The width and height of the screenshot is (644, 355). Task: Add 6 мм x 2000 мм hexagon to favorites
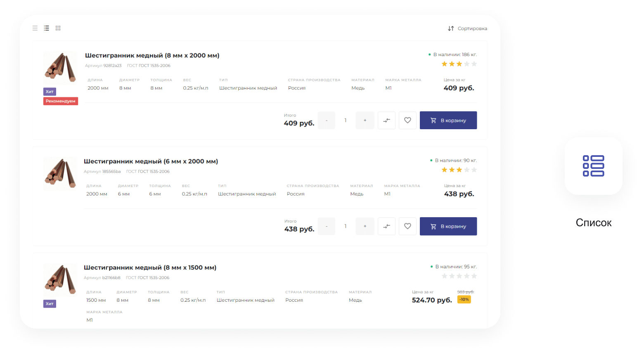(x=407, y=226)
